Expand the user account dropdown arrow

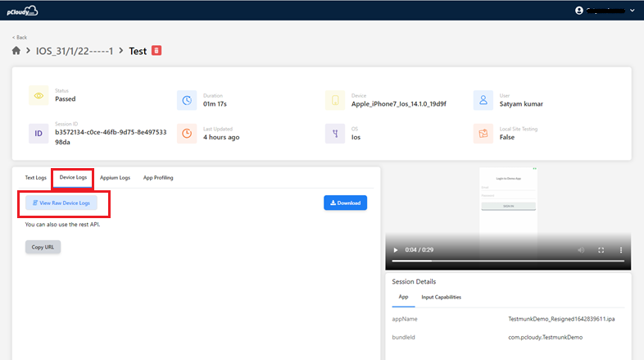pos(632,11)
